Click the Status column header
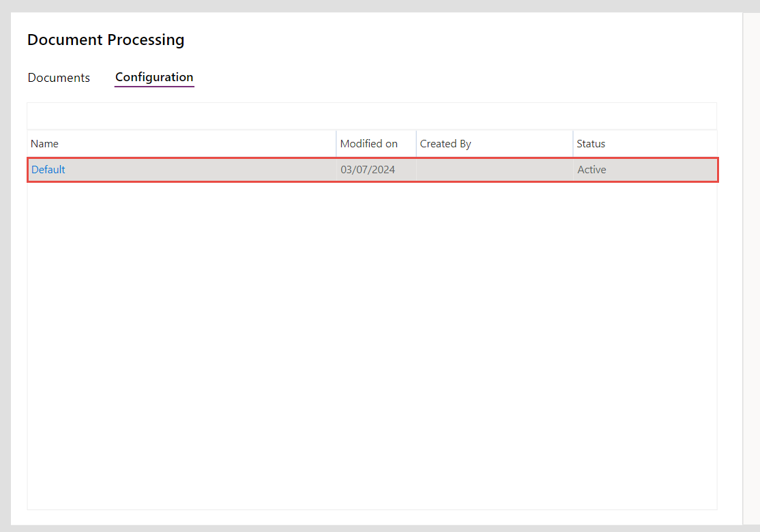 point(591,144)
